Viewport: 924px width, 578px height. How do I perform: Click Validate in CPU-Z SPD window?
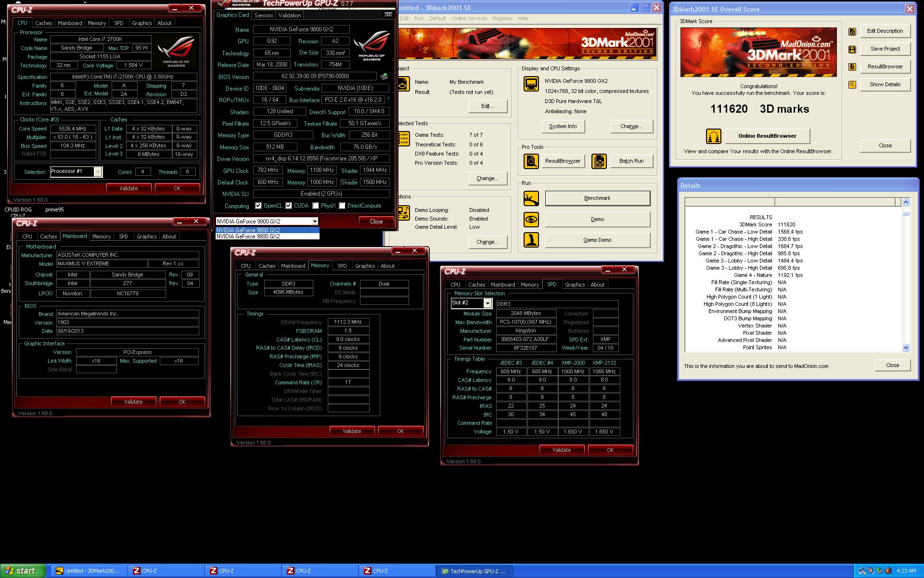click(562, 450)
